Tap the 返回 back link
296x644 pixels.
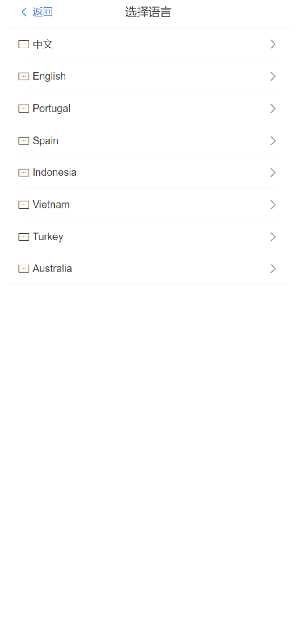pos(43,12)
